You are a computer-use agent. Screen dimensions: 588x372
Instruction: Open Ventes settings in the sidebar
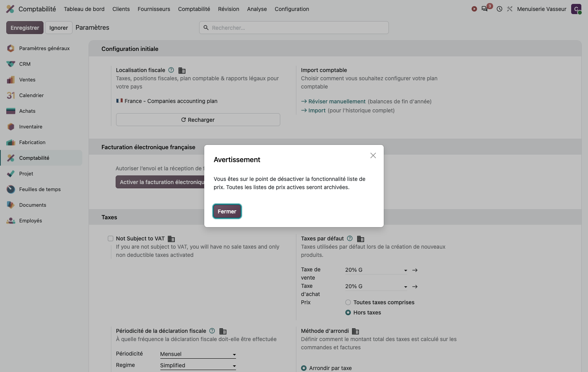[41, 79]
